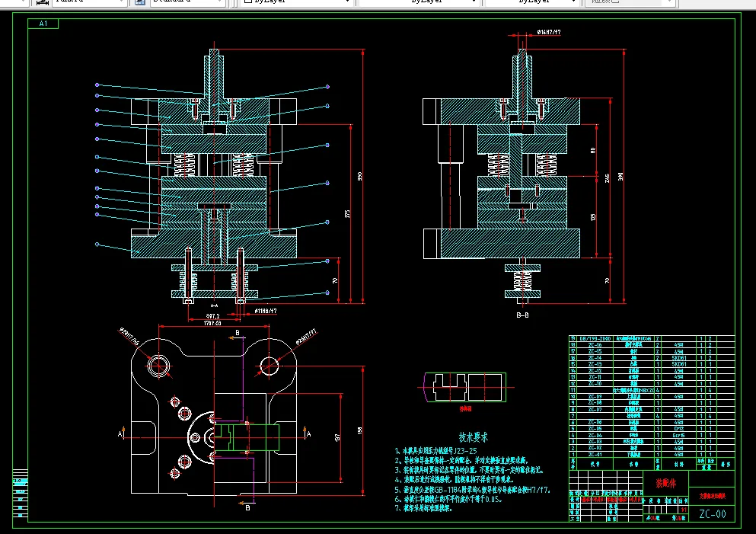Select the ø14H7/f7 dimension text
This screenshot has height=534, width=756.
click(x=549, y=32)
